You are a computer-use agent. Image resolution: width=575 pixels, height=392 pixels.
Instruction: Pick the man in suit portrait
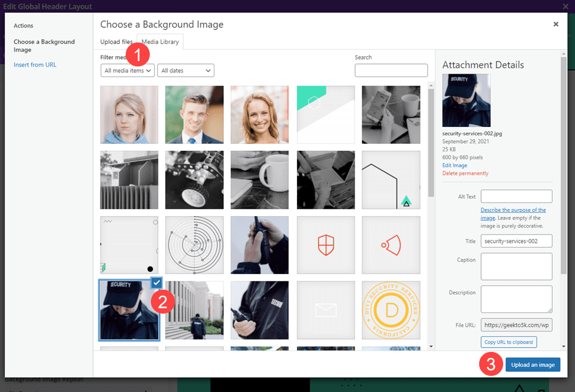(195, 115)
